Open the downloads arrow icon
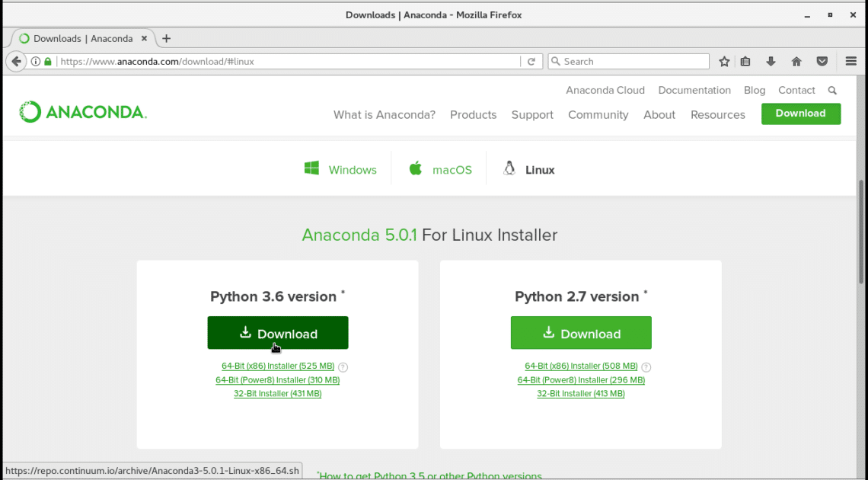The image size is (868, 480). [x=771, y=62]
